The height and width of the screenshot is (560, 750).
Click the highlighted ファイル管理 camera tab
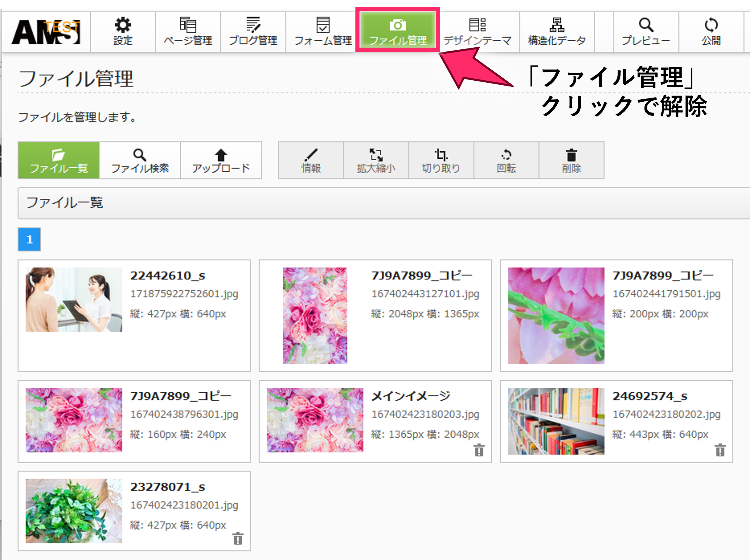tap(398, 31)
